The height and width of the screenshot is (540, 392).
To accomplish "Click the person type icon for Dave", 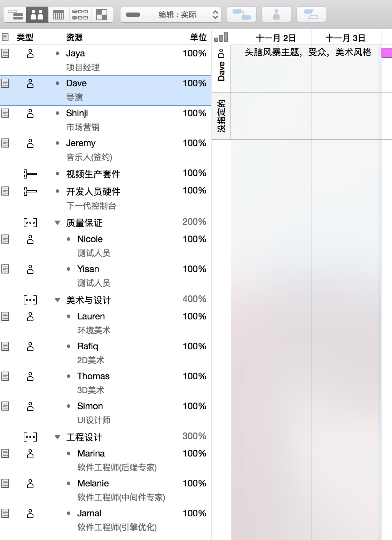I will tap(30, 83).
